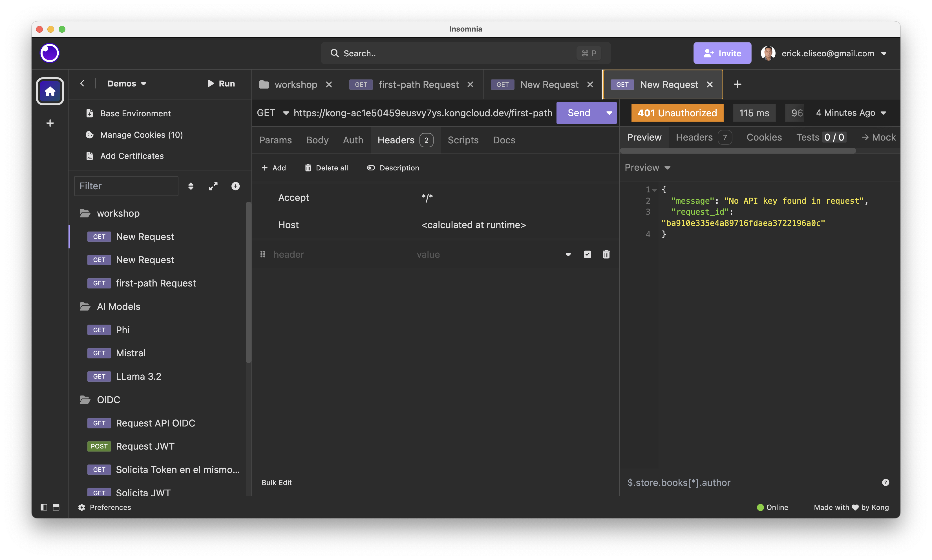Click the Insomnia logo icon
This screenshot has height=560, width=932.
tap(49, 53)
